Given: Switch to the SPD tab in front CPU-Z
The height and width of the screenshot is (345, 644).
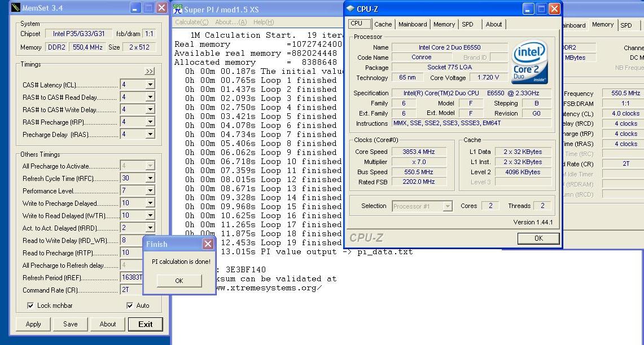Looking at the screenshot, I should click(467, 24).
